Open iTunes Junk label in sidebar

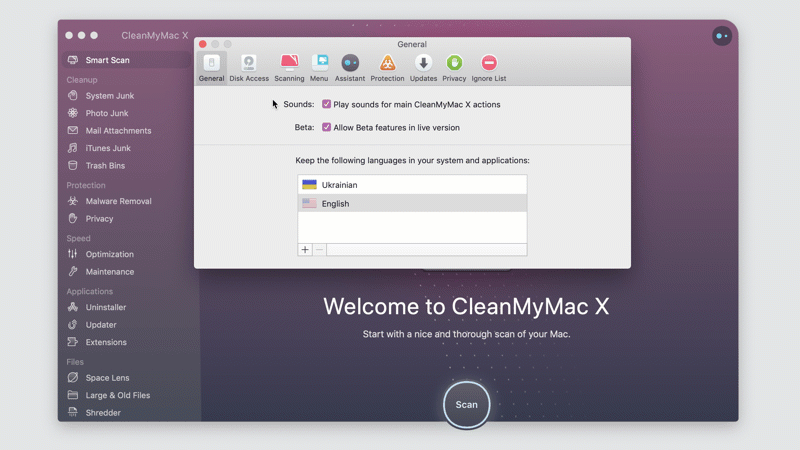click(x=108, y=148)
